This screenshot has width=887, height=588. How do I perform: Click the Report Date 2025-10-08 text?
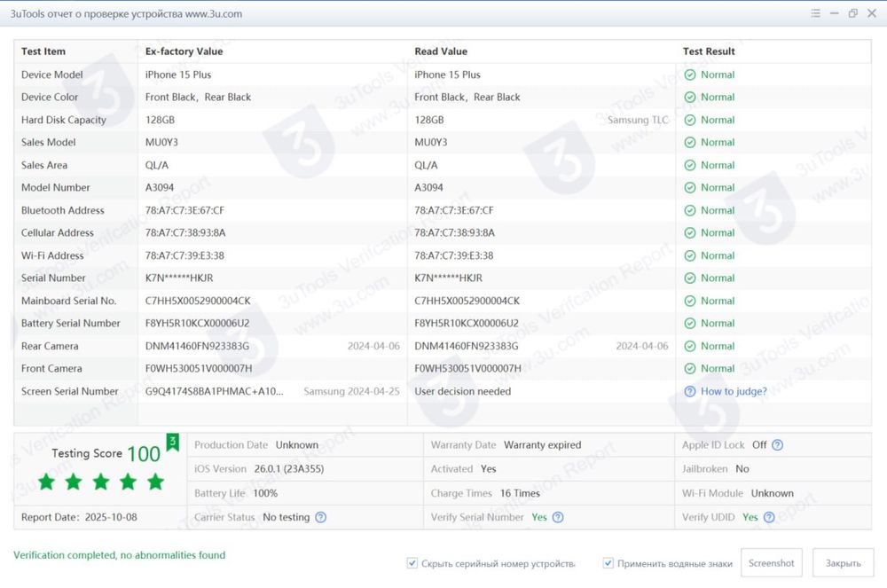pyautogui.click(x=79, y=517)
